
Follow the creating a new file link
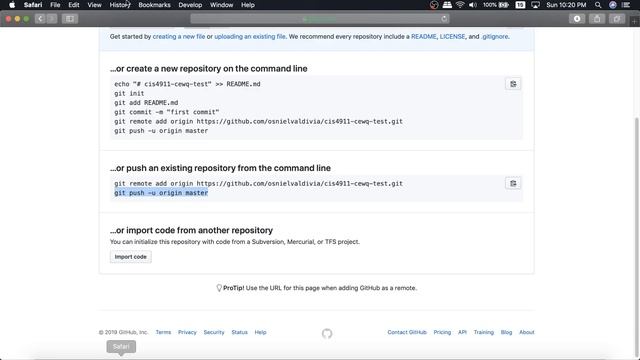[179, 36]
